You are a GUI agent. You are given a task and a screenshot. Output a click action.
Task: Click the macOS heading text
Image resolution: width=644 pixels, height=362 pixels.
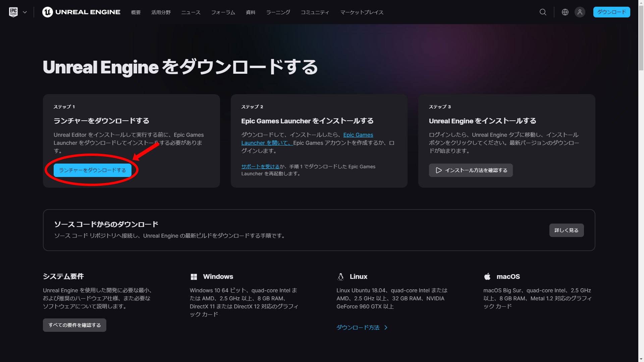click(x=508, y=277)
